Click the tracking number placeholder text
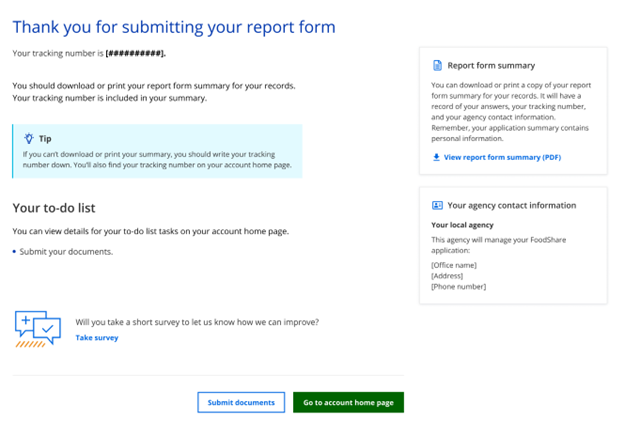 135,53
